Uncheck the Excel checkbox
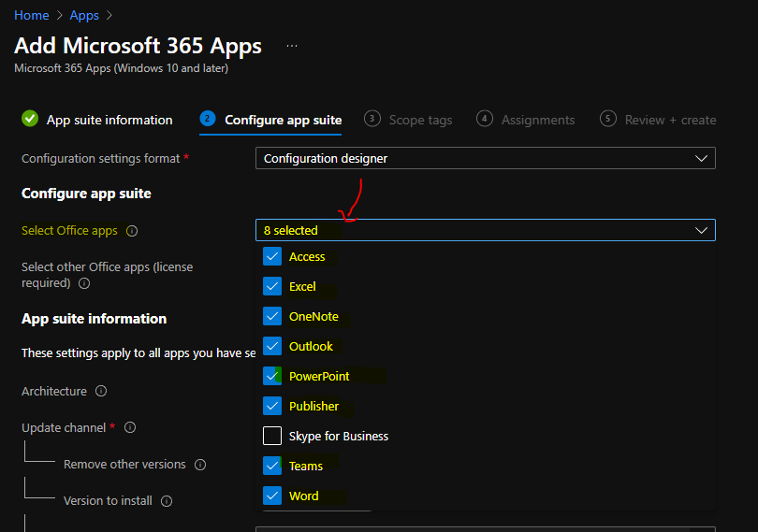 point(272,286)
